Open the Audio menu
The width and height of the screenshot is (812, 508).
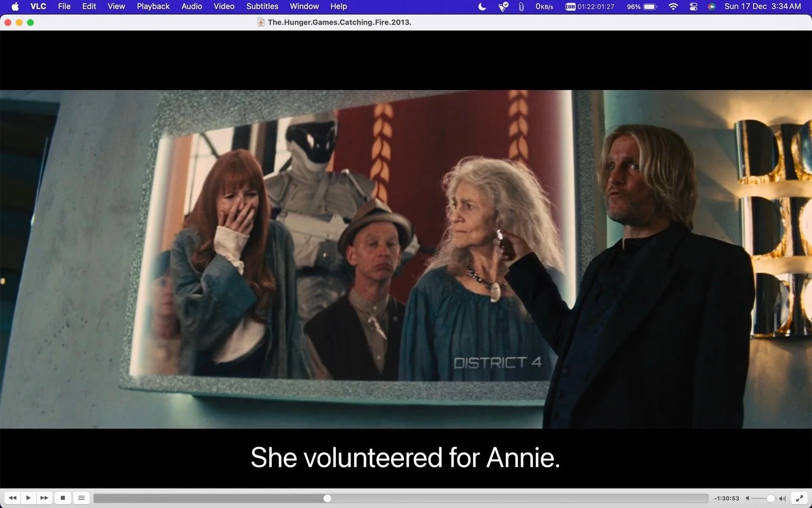point(192,6)
